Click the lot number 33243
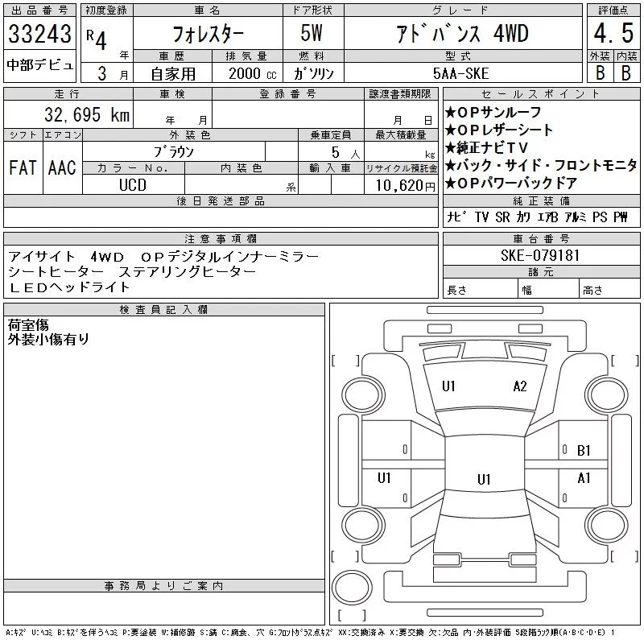This screenshot has height=644, width=644. point(39,34)
